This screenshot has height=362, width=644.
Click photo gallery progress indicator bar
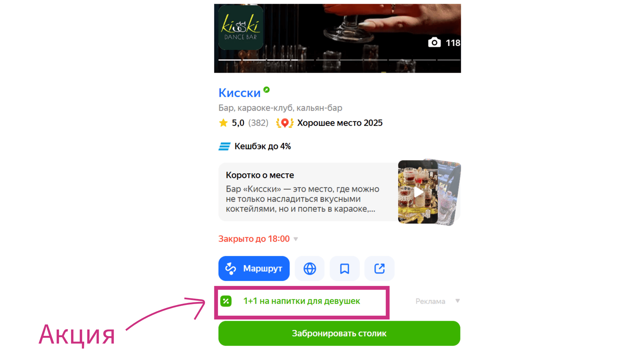click(x=339, y=60)
